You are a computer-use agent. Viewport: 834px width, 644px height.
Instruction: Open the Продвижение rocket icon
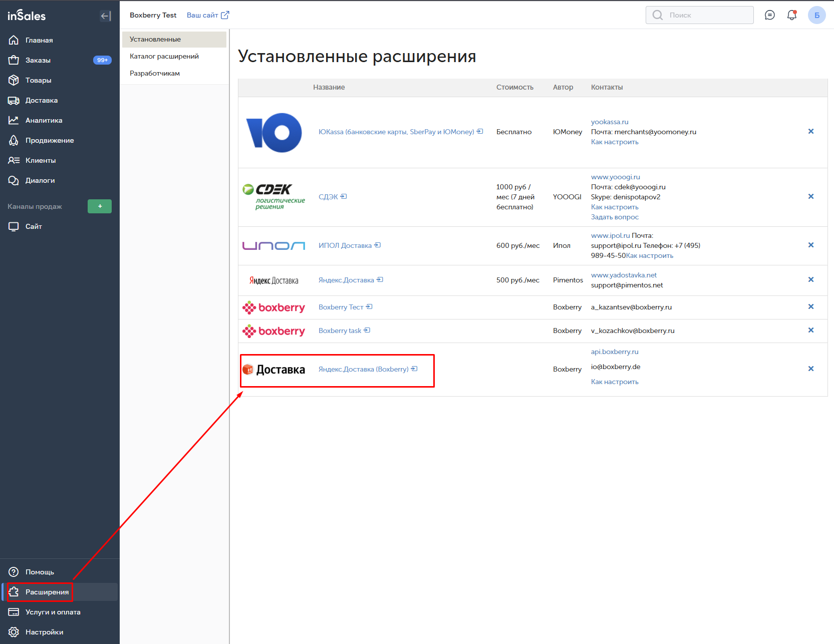click(14, 140)
